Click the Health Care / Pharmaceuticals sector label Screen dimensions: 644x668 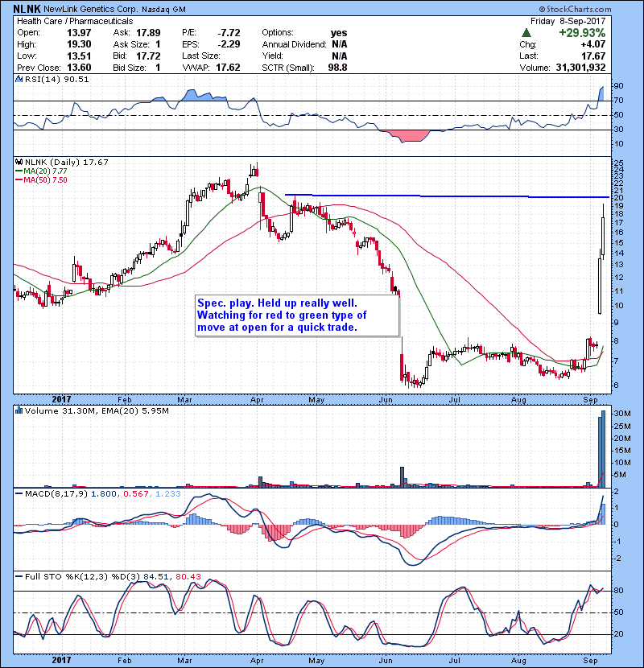(75, 21)
